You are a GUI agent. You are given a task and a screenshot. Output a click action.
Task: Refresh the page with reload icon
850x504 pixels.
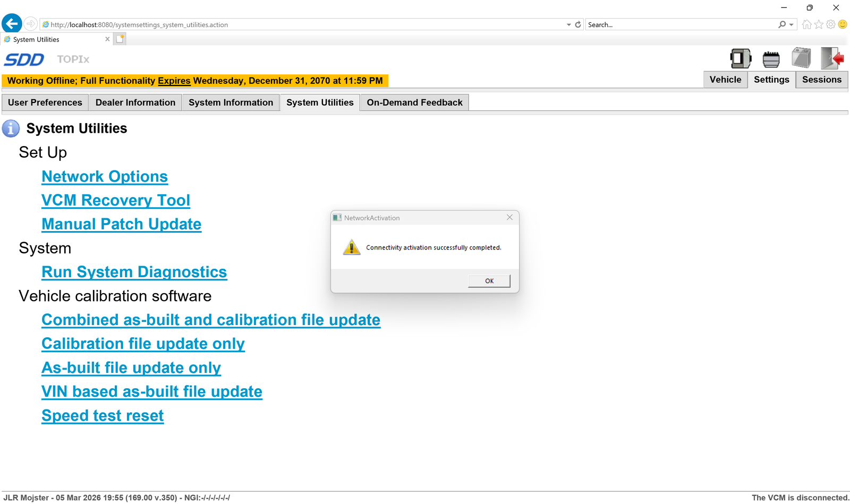pyautogui.click(x=578, y=24)
